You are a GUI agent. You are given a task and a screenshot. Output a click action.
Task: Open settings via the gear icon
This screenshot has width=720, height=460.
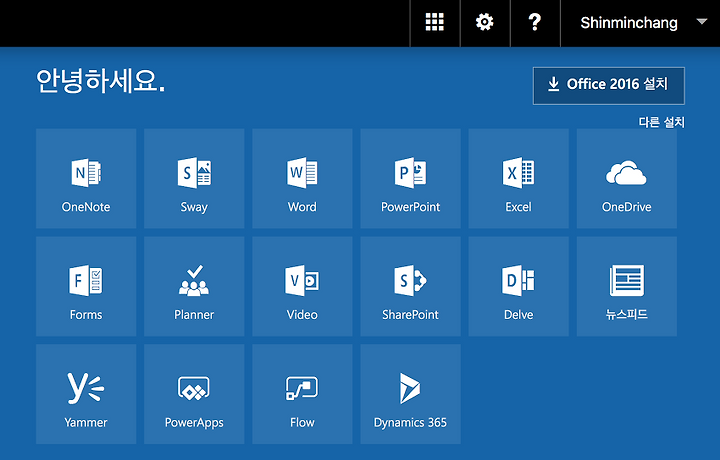485,22
